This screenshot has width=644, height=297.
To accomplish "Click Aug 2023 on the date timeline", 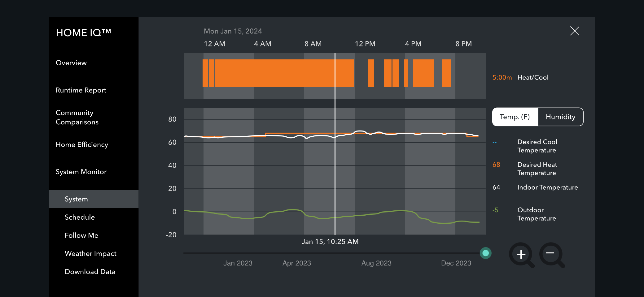I will (376, 263).
